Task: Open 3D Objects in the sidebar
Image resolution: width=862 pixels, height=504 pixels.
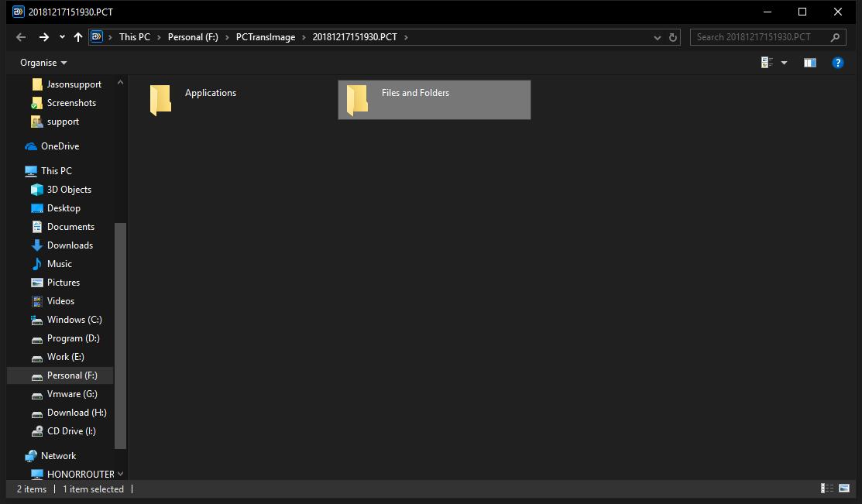Action: point(61,190)
